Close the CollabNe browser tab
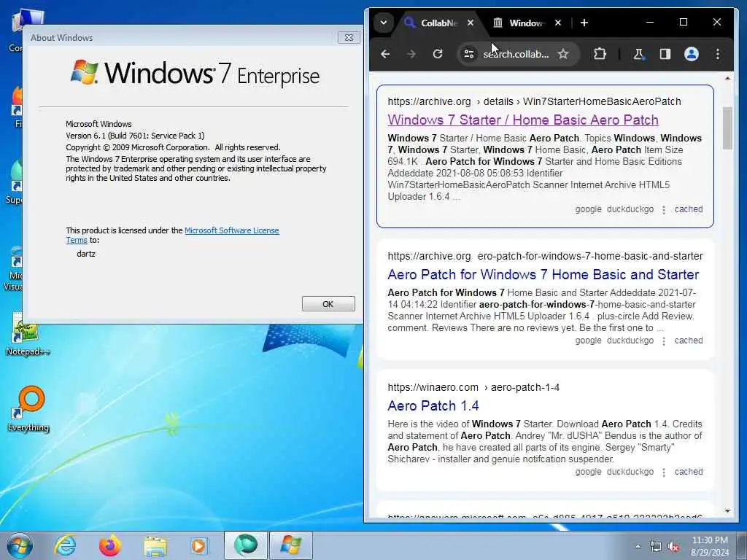The height and width of the screenshot is (560, 747). [x=471, y=23]
